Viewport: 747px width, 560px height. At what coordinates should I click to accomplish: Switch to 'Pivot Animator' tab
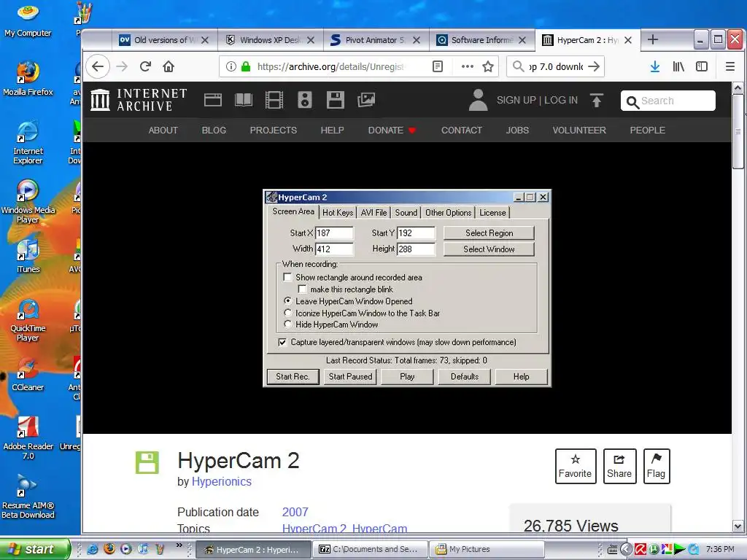(x=376, y=40)
